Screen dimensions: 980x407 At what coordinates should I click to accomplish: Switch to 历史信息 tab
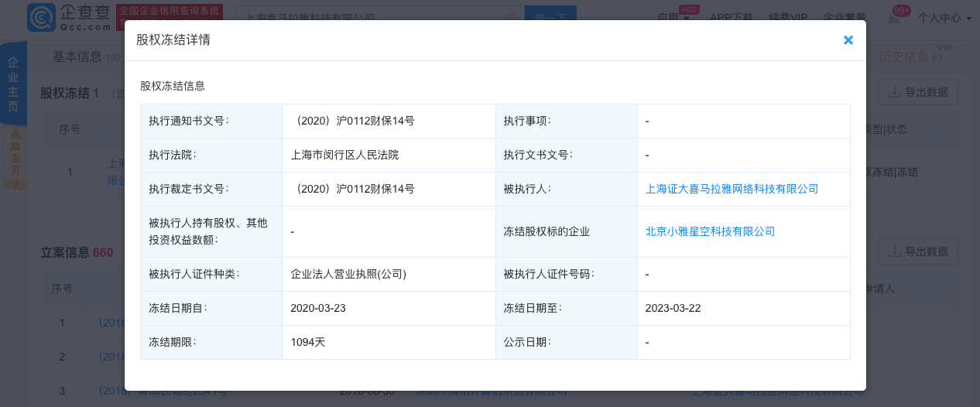[x=904, y=56]
